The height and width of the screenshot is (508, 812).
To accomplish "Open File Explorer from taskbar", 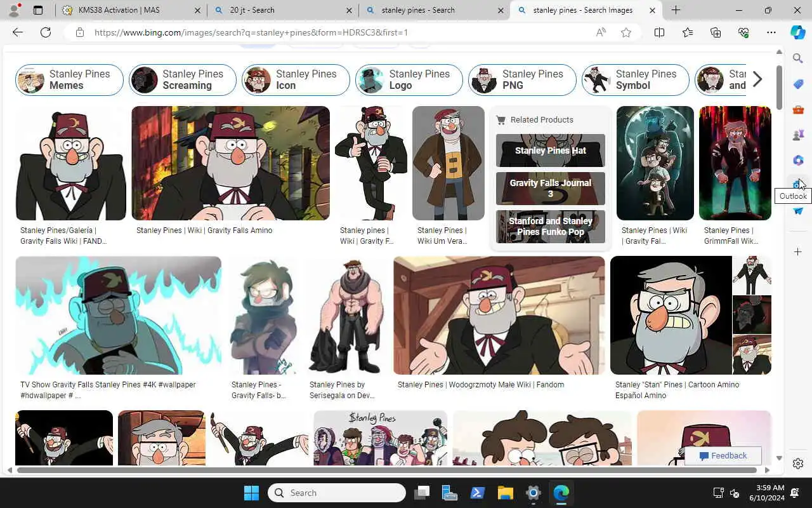I will (x=505, y=493).
